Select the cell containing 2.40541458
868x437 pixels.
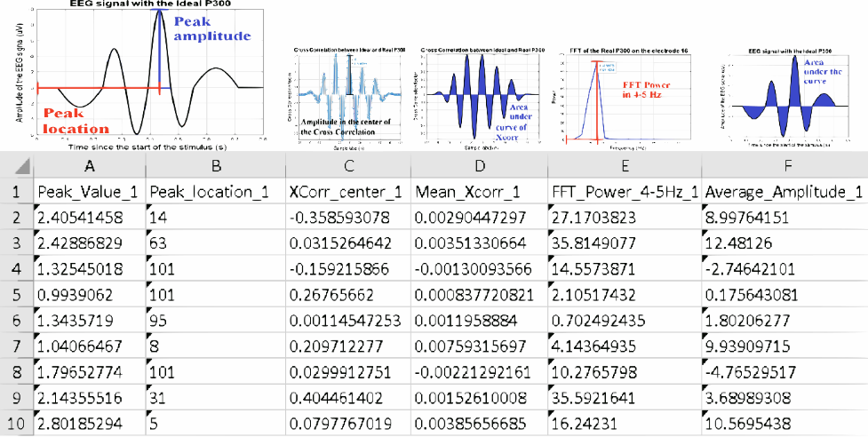(89, 217)
